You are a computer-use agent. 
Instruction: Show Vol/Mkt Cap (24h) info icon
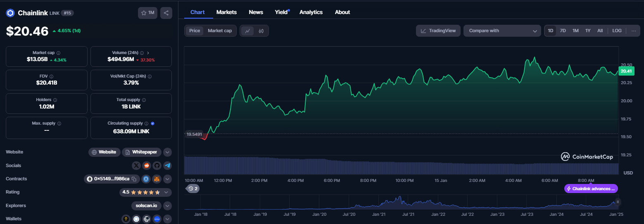click(x=150, y=76)
